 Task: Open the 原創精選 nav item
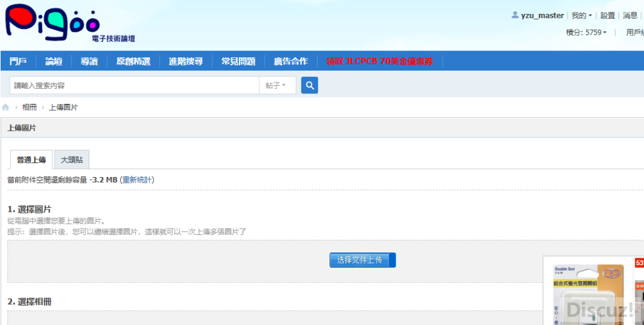(x=133, y=61)
